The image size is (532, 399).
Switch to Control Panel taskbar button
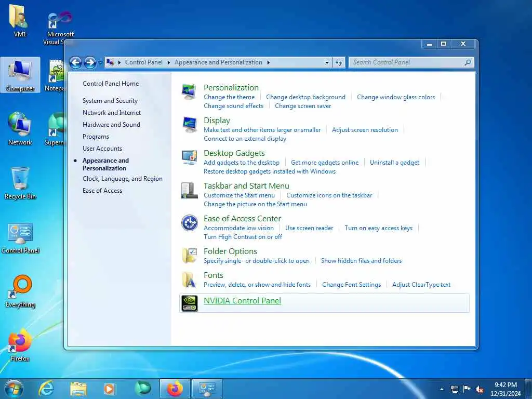click(207, 389)
